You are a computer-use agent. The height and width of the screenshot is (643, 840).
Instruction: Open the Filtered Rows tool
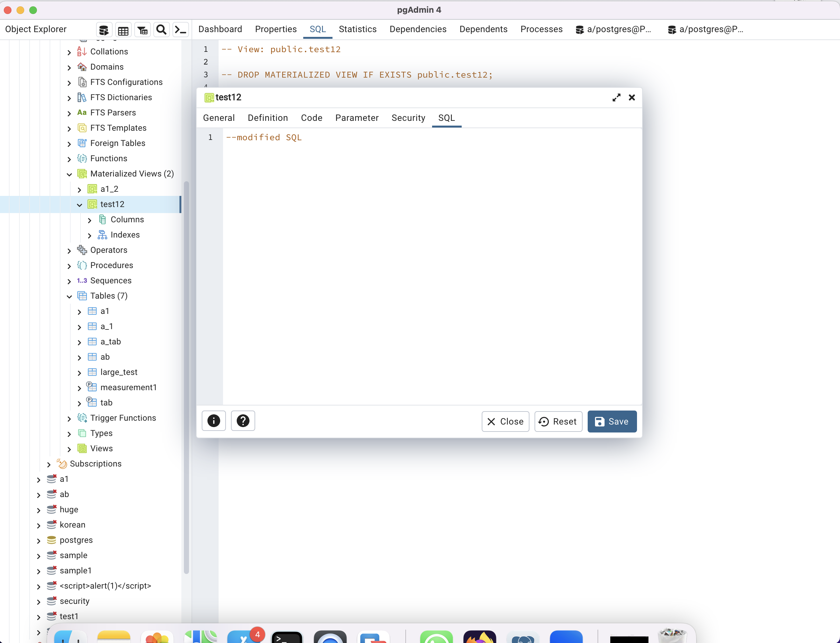[142, 30]
